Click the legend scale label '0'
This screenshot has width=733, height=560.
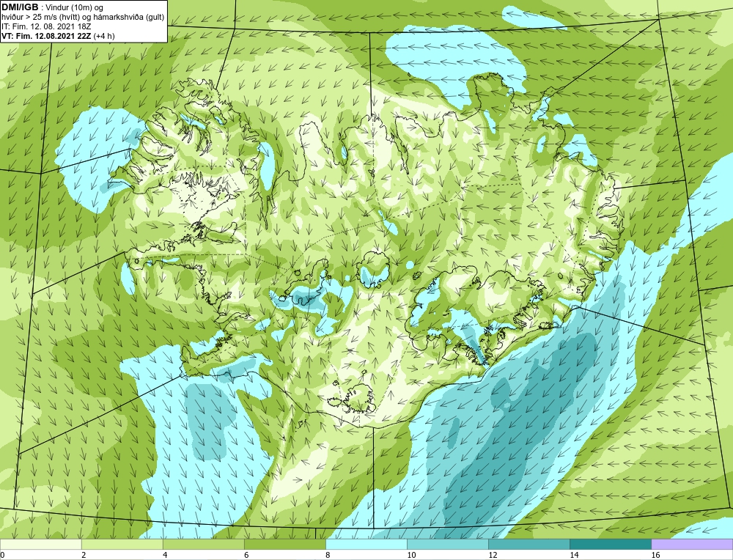pos(2,555)
